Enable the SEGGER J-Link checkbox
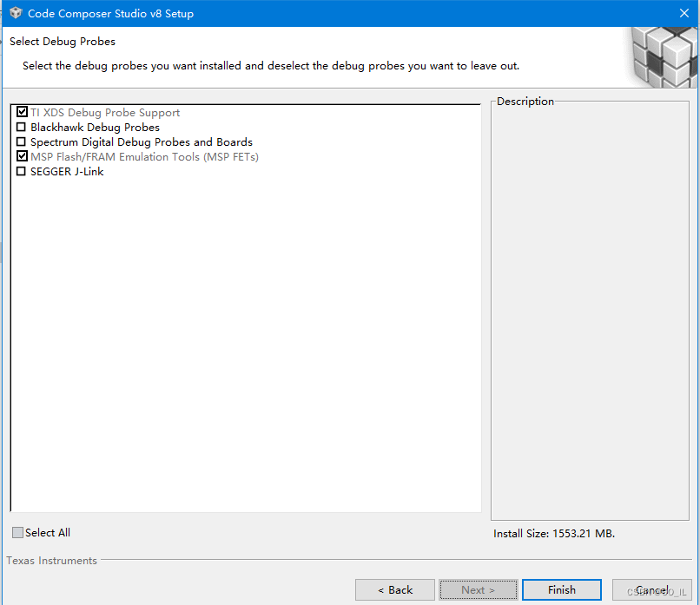This screenshot has width=700, height=605. 21,171
